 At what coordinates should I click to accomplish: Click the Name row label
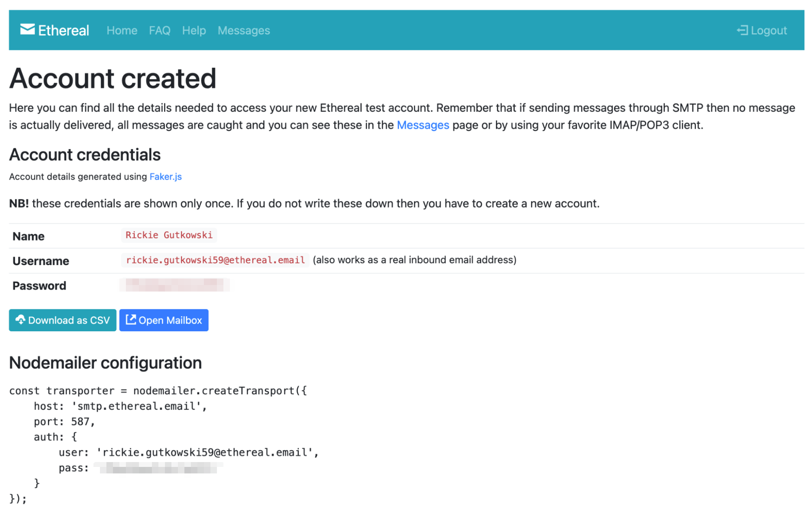click(x=28, y=236)
